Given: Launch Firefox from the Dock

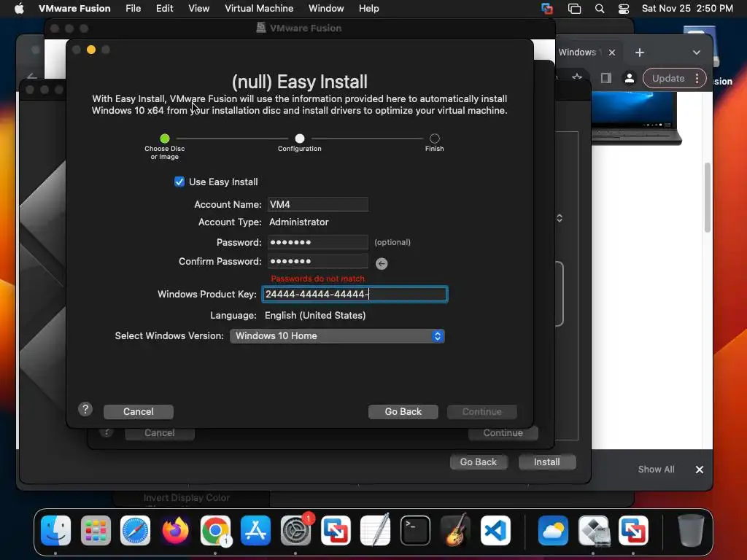Looking at the screenshot, I should 175,530.
